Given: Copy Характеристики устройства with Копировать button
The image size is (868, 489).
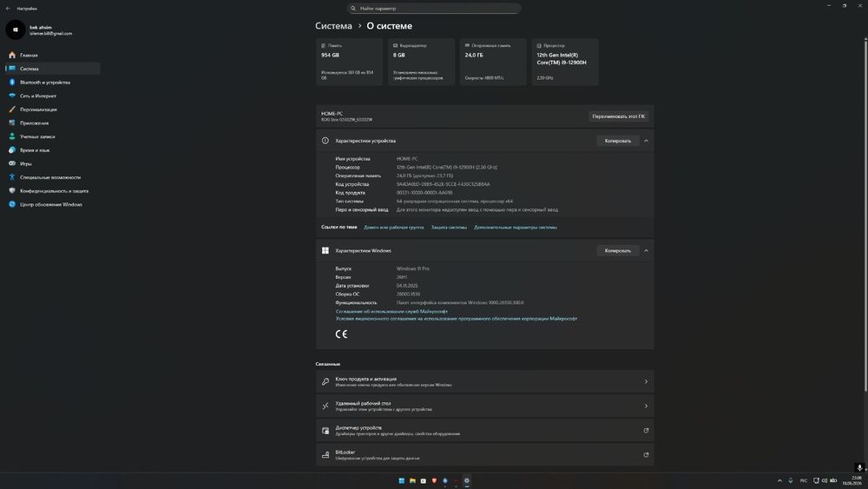Looking at the screenshot, I should pyautogui.click(x=618, y=141).
